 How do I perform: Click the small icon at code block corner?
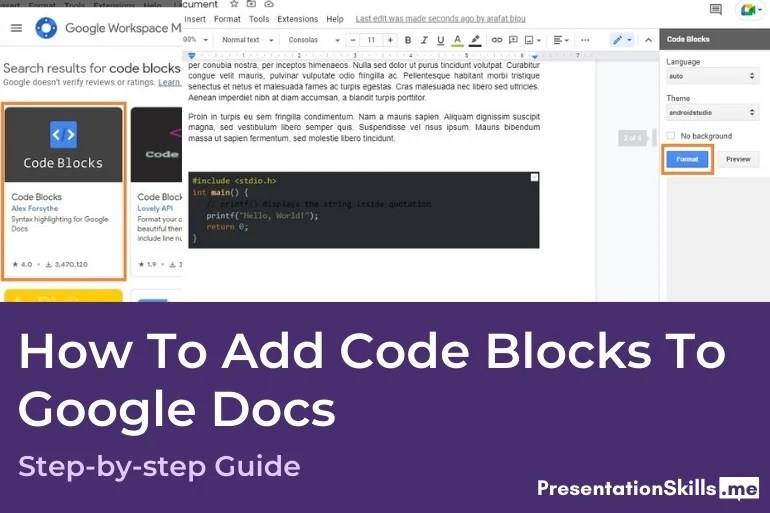pyautogui.click(x=534, y=177)
